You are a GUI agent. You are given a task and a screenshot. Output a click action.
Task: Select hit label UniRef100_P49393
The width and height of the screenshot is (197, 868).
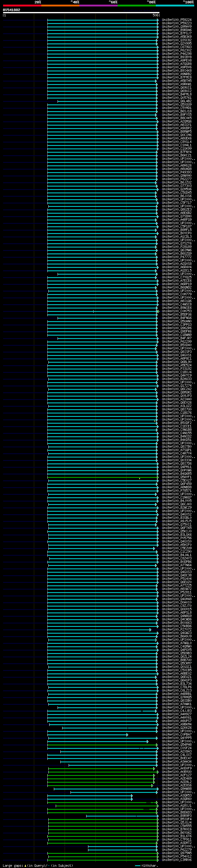[177, 172]
